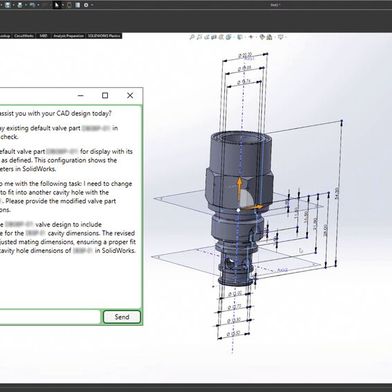Open the Options gear icon
Image resolution: width=392 pixels, height=392 pixels.
pos(86,5)
